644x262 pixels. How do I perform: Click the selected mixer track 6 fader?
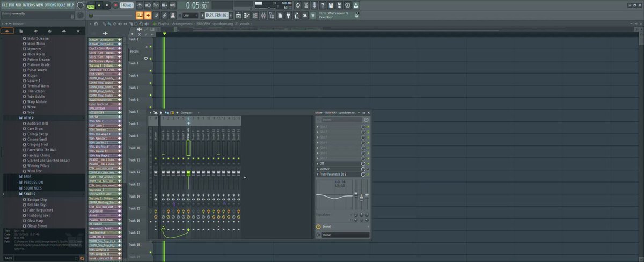[188, 173]
